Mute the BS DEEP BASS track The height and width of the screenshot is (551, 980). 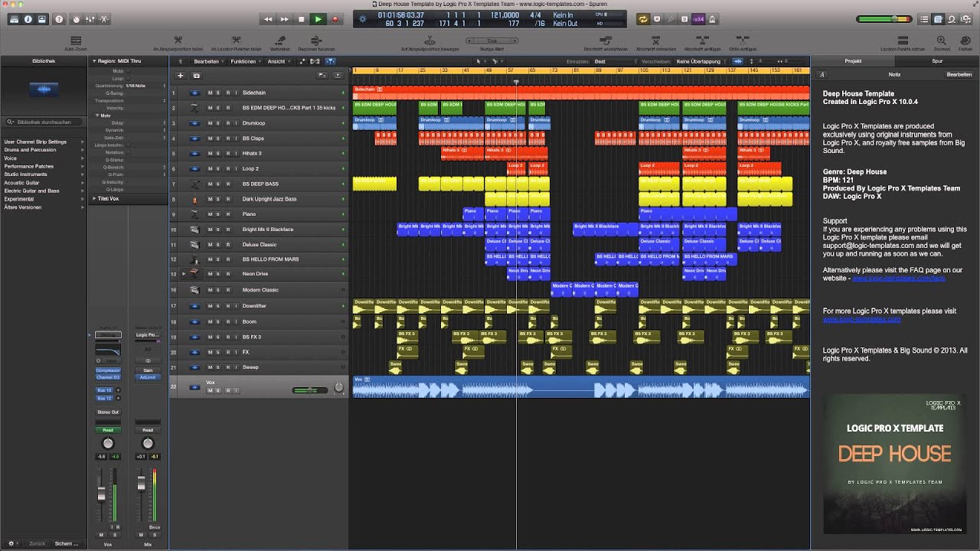coord(210,184)
